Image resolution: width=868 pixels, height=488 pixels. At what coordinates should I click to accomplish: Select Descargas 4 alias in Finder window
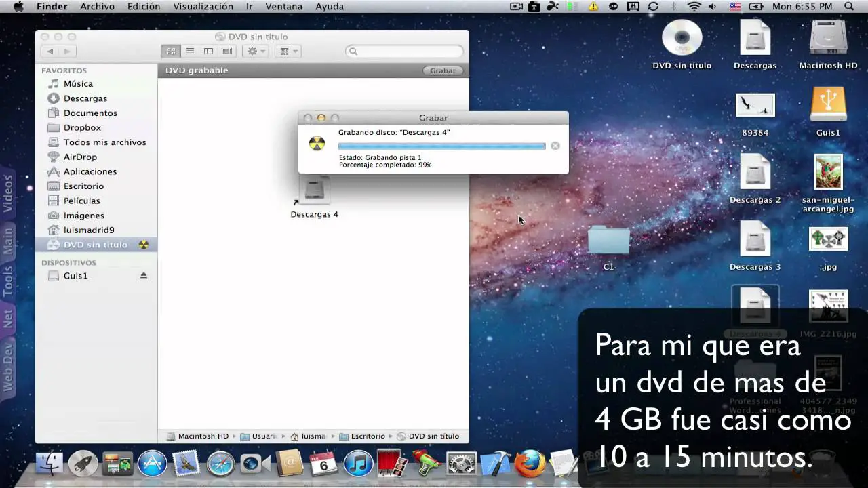[x=314, y=197]
